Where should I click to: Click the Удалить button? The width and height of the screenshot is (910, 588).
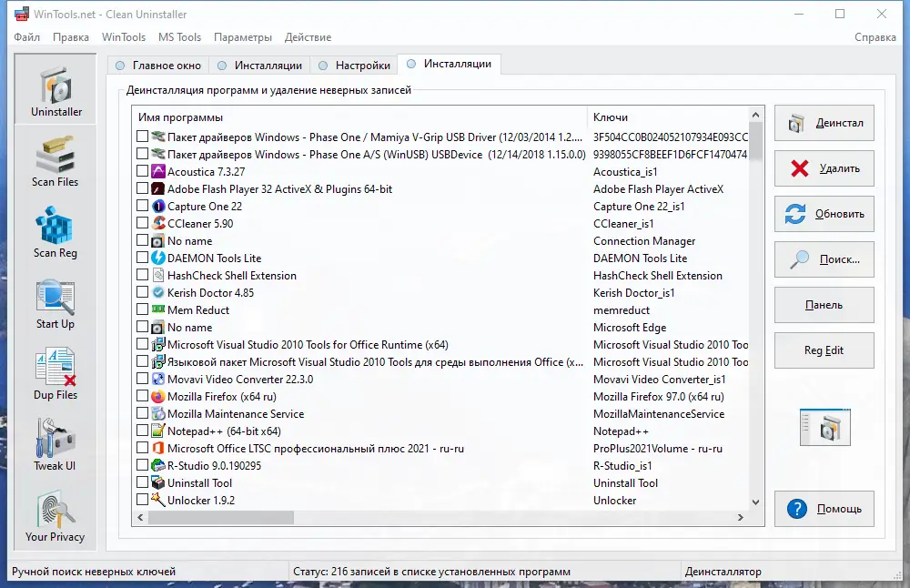824,168
